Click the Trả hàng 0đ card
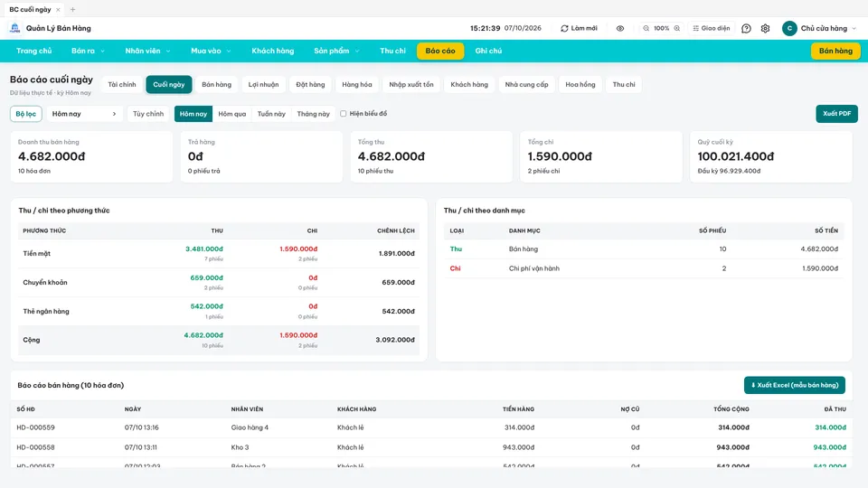 tap(261, 156)
